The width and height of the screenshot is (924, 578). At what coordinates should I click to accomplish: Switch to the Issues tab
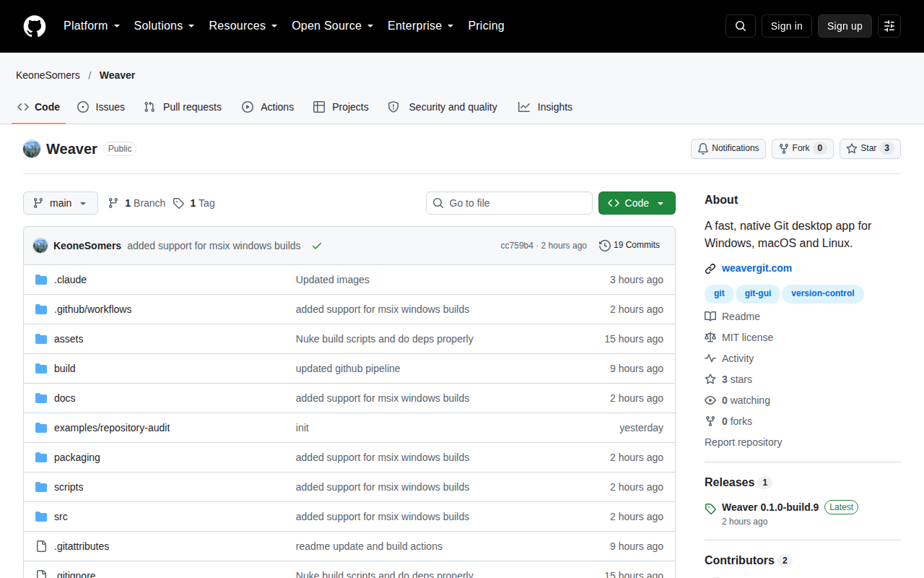pyautogui.click(x=101, y=107)
